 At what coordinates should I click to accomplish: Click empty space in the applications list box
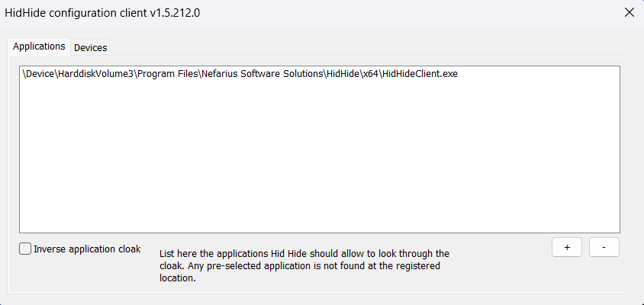[320, 156]
